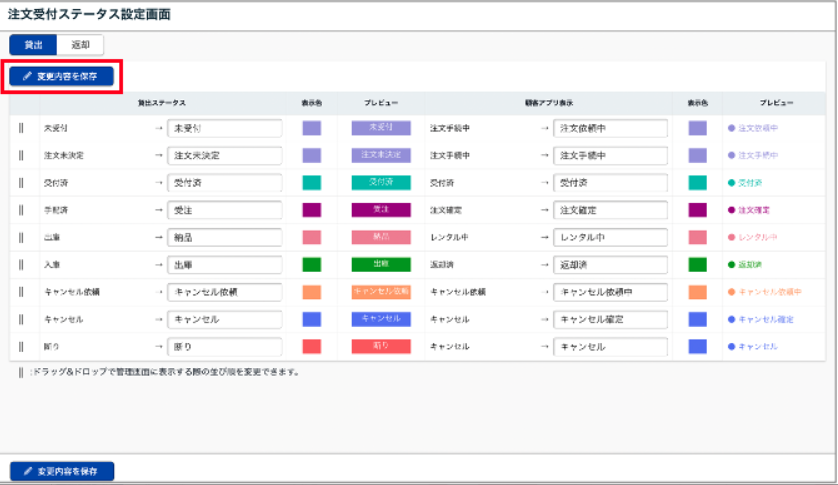
Task: Focus the レンタル中 customer app display field
Action: [x=609, y=237]
